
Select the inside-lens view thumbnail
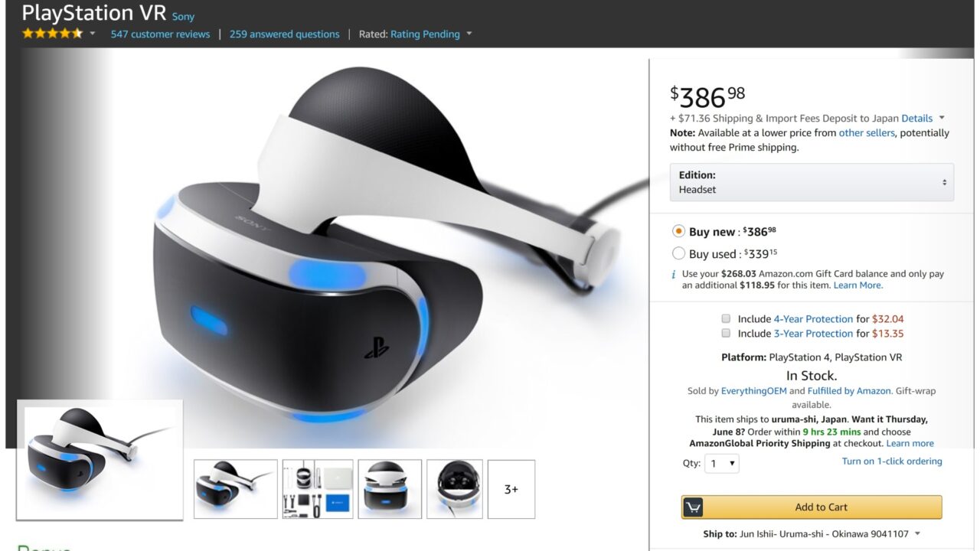pyautogui.click(x=455, y=489)
